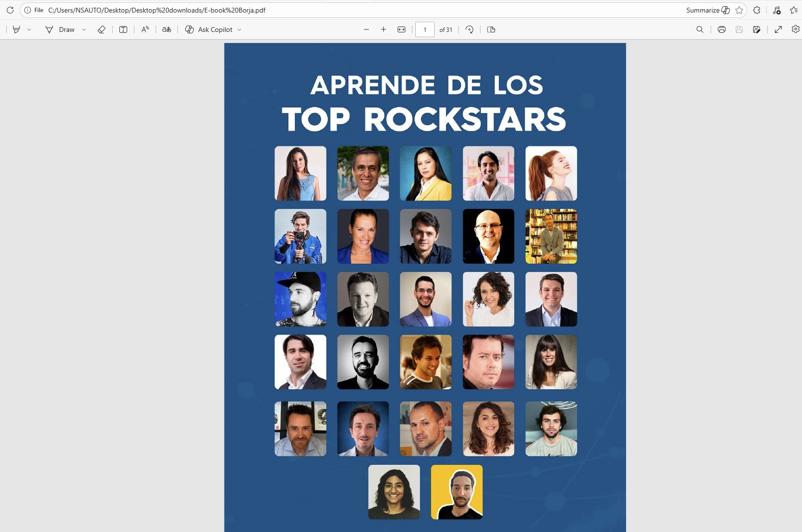Select the Erase tool
The width and height of the screenshot is (802, 532).
101,29
